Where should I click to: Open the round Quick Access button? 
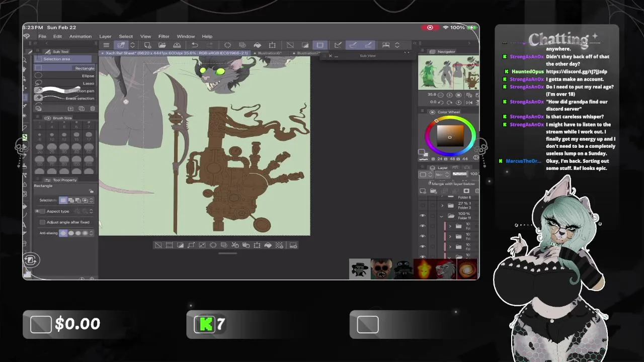pyautogui.click(x=30, y=260)
